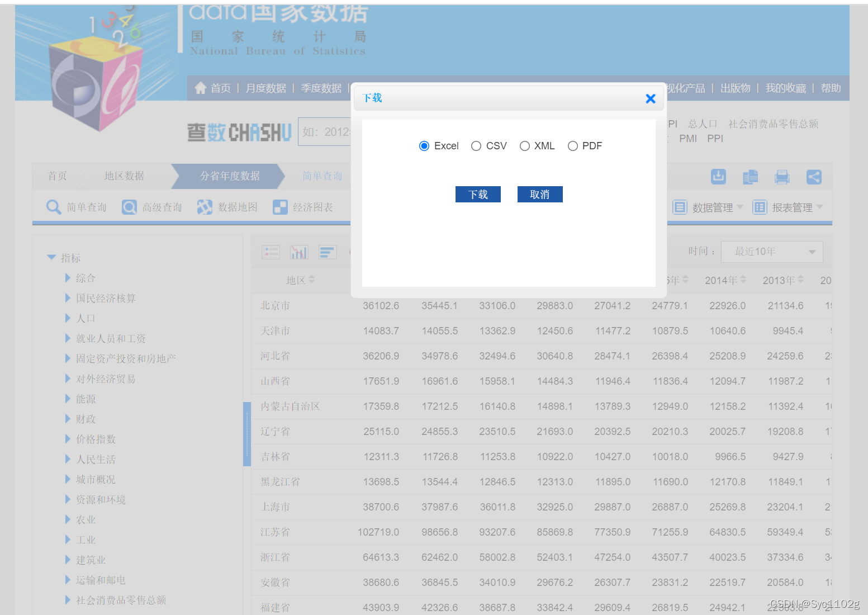This screenshot has width=868, height=615.
Task: Expand the 就业人员和工资 tree node
Action: pyautogui.click(x=68, y=338)
